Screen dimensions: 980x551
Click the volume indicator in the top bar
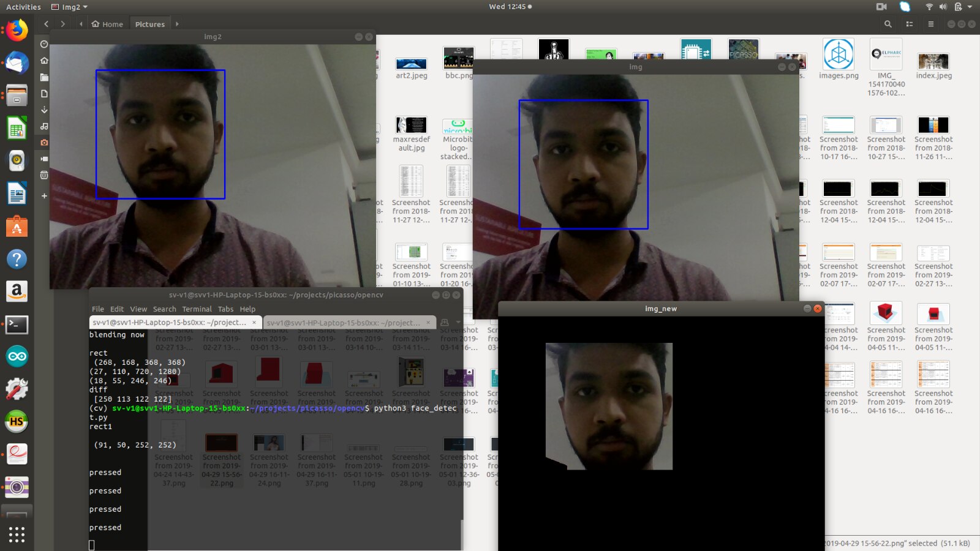click(x=943, y=7)
